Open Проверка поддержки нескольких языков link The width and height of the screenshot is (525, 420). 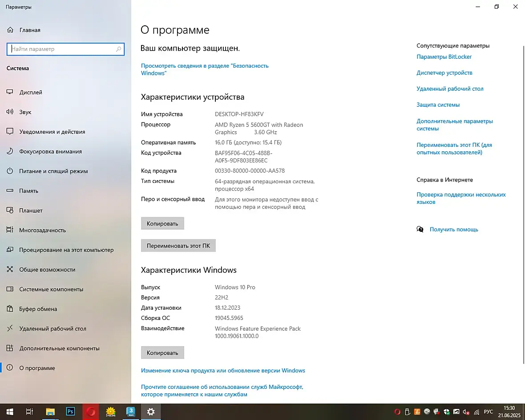coord(461,198)
